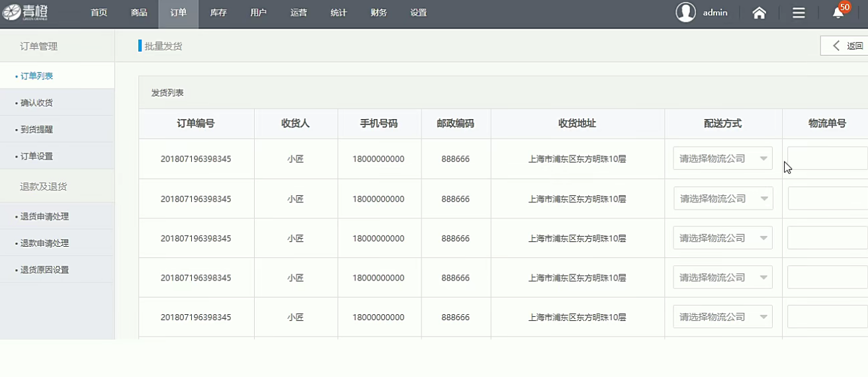868x377 pixels.
Task: Go to dashboard via the home icon
Action: [x=759, y=13]
